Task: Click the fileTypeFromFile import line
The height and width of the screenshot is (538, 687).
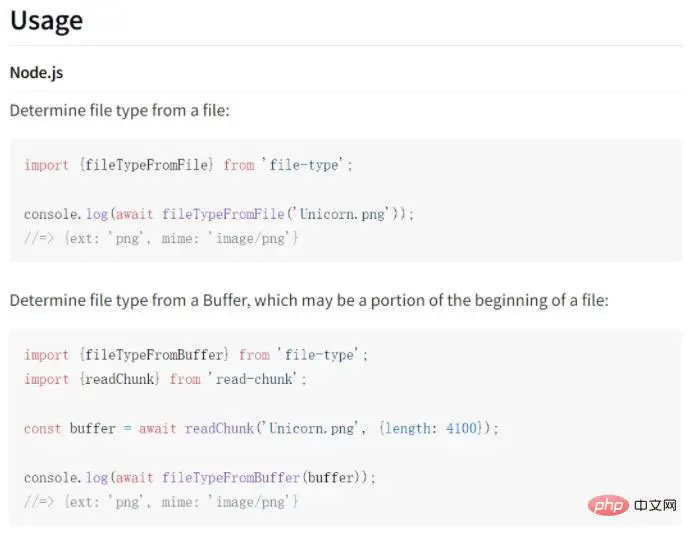Action: tap(188, 165)
